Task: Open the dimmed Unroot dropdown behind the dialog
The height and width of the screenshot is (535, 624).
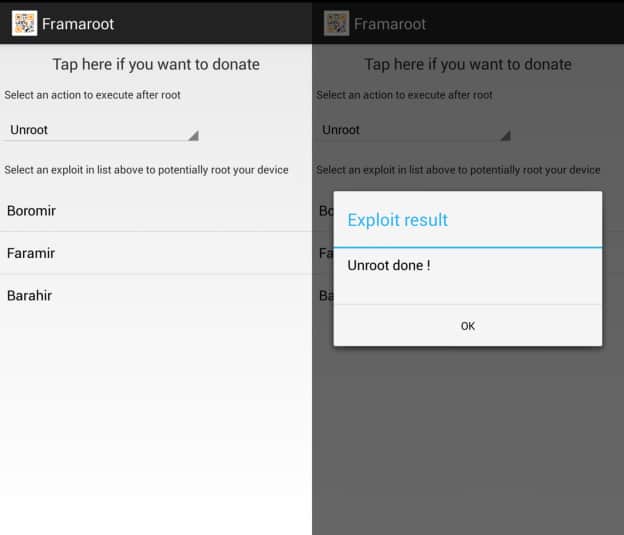Action: (413, 130)
